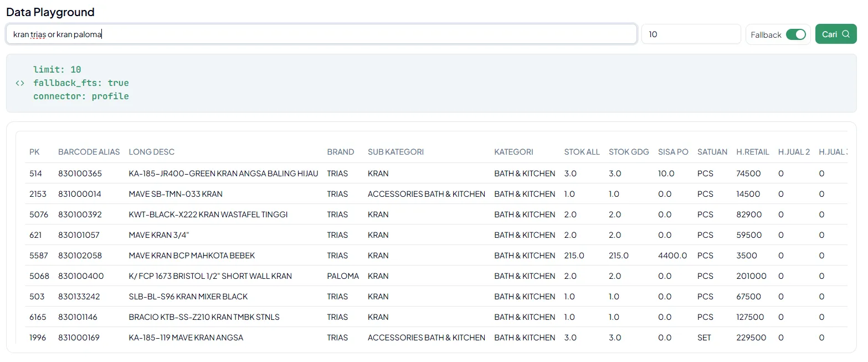Click barcode 830133242

(x=79, y=297)
